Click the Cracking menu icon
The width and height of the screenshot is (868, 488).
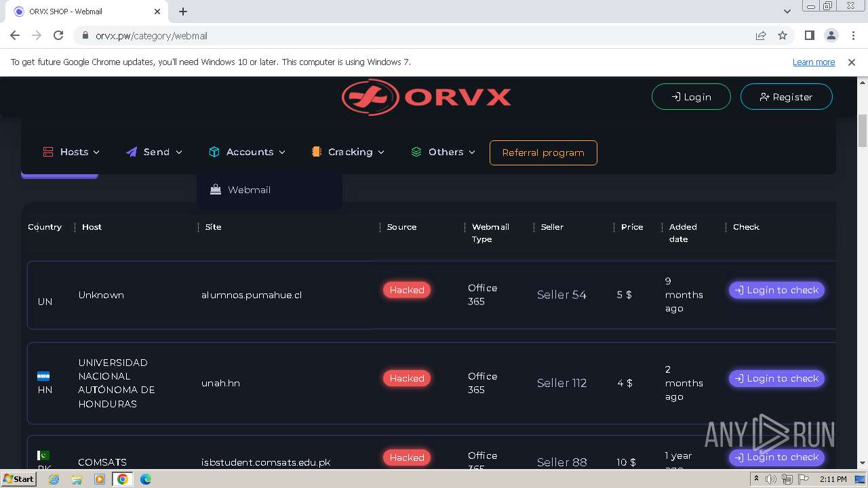(316, 152)
